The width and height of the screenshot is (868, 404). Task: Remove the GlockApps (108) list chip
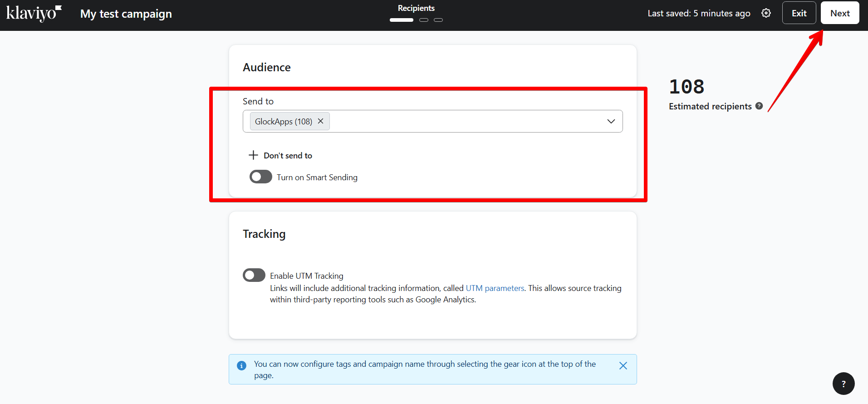[x=320, y=121]
